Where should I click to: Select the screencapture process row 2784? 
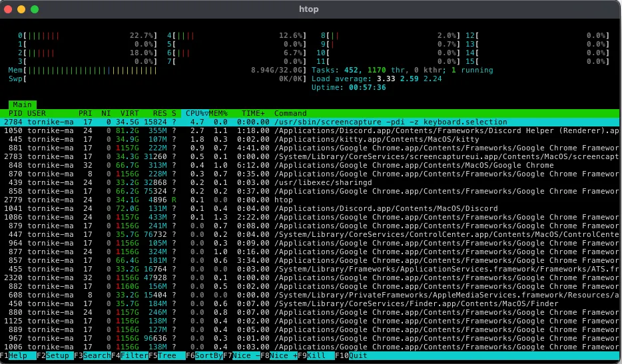point(310,122)
